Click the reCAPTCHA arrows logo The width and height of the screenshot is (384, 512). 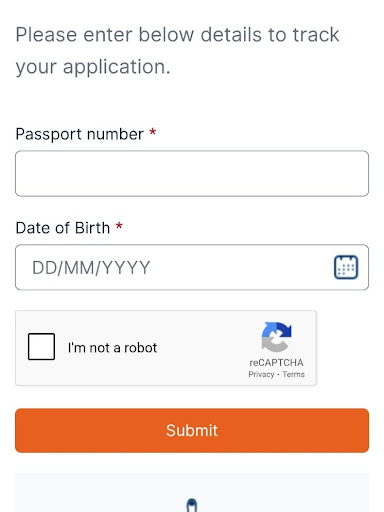pyautogui.click(x=276, y=337)
